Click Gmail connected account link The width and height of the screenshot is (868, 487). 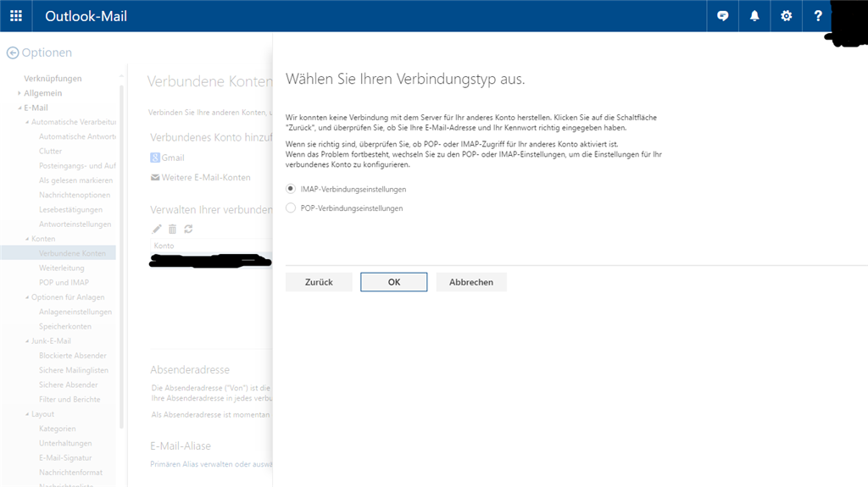(173, 158)
